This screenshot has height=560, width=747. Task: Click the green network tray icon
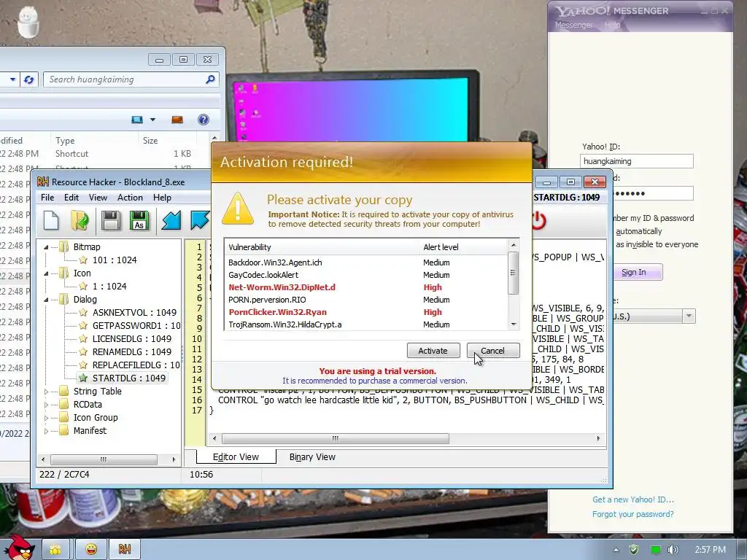coord(656,550)
